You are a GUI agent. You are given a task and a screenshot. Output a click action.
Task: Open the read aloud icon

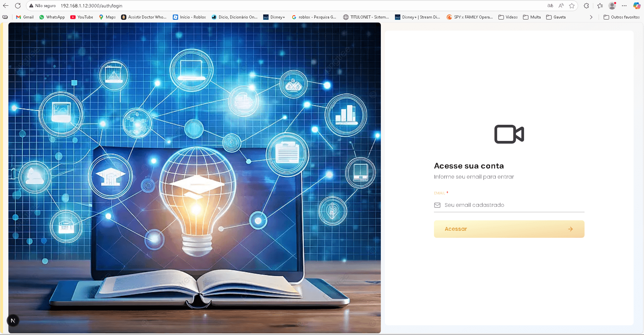point(561,6)
